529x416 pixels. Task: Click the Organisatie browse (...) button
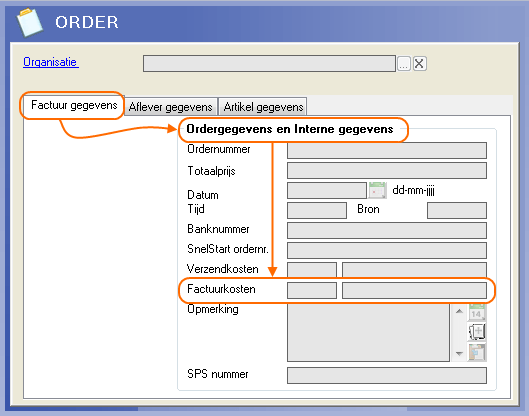pos(403,63)
